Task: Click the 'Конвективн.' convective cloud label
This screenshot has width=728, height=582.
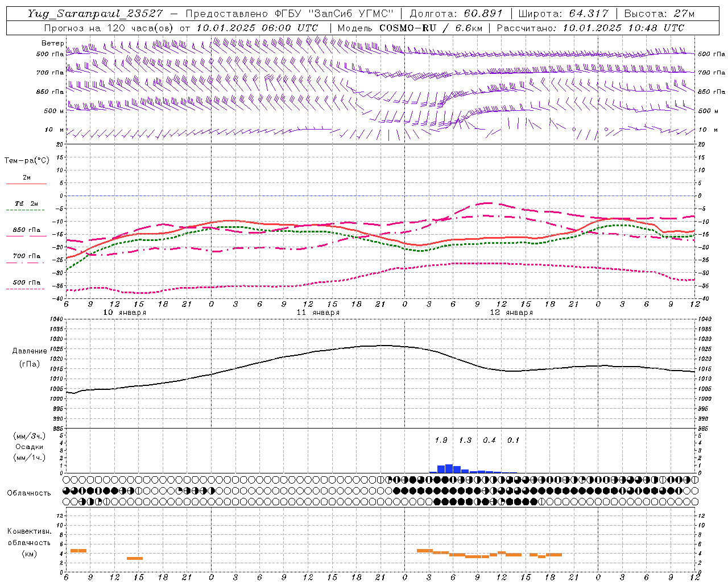Action: click(29, 531)
